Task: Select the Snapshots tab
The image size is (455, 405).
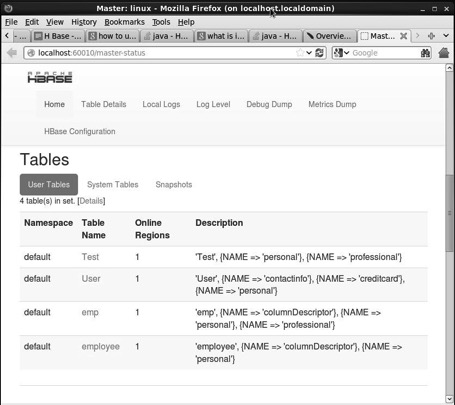Action: click(x=174, y=184)
